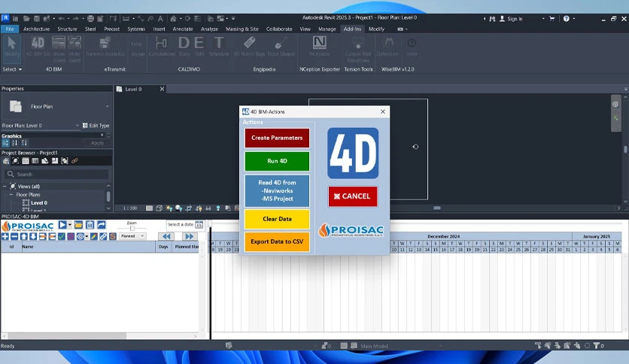Remove a task with the minus icon
Screen dimensions: 629x364
click(14, 236)
